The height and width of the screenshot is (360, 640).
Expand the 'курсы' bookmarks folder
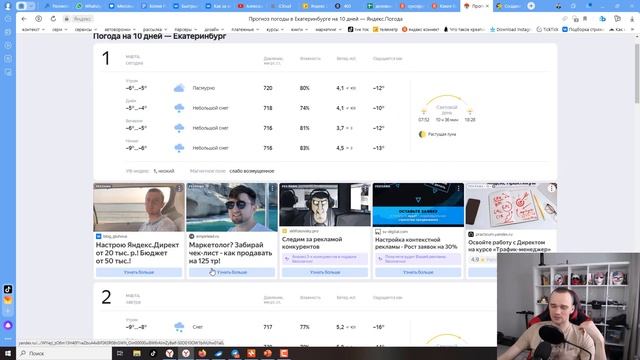point(275,29)
